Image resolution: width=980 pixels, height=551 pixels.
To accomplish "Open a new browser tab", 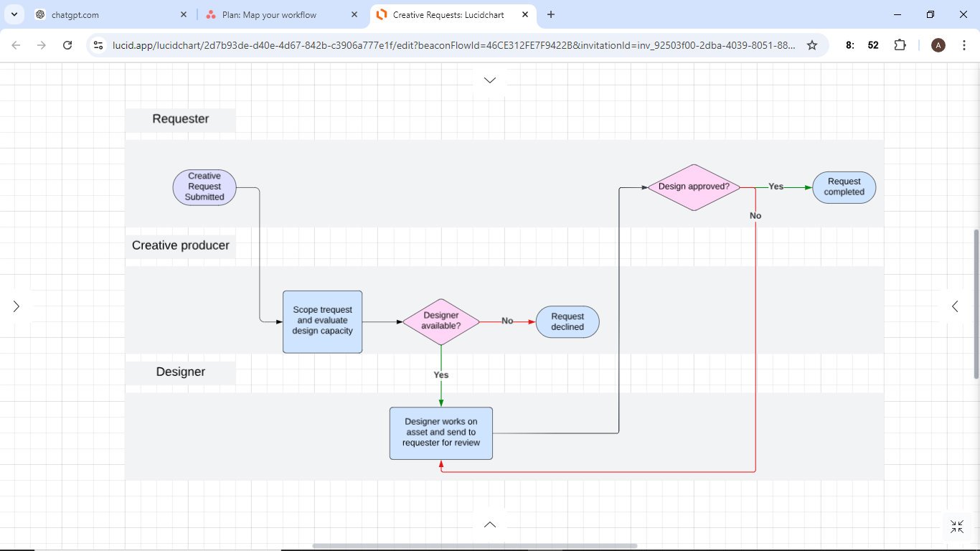I will (551, 14).
